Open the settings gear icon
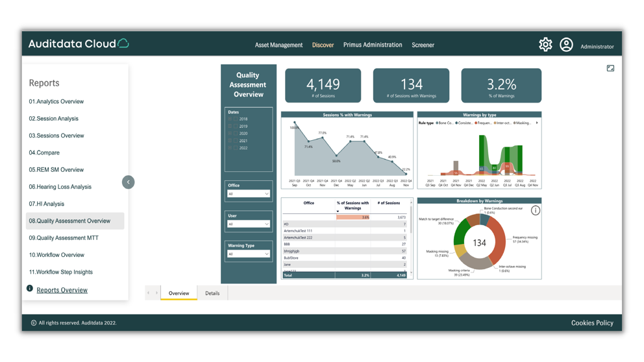The image size is (644, 362). tap(545, 45)
